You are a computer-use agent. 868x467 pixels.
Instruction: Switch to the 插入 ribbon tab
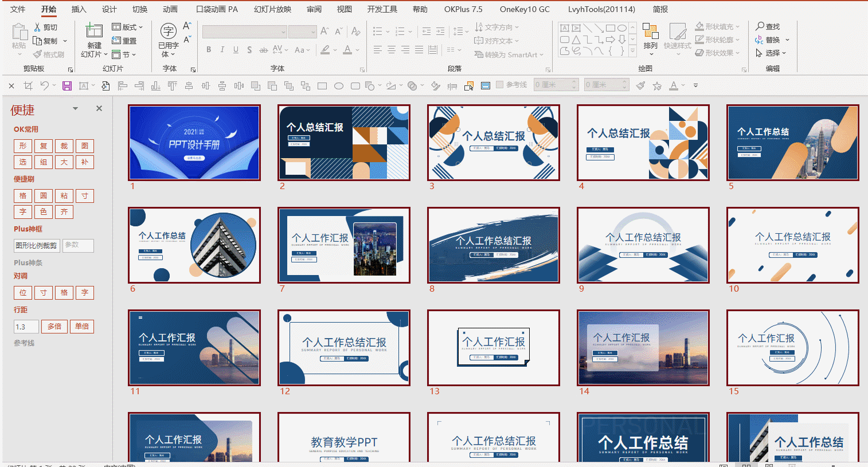pos(79,9)
